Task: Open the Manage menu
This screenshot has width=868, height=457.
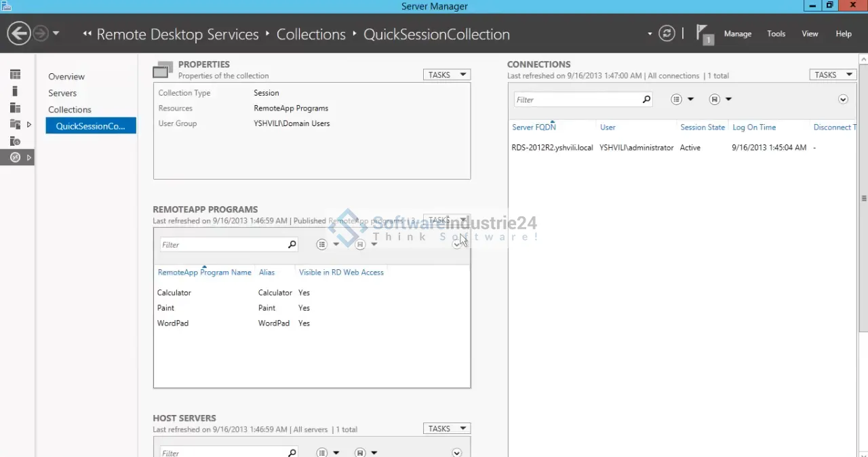Action: pos(737,34)
